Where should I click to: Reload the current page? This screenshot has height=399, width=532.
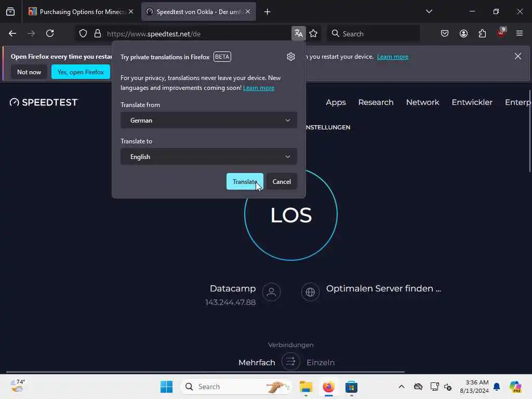tap(50, 34)
